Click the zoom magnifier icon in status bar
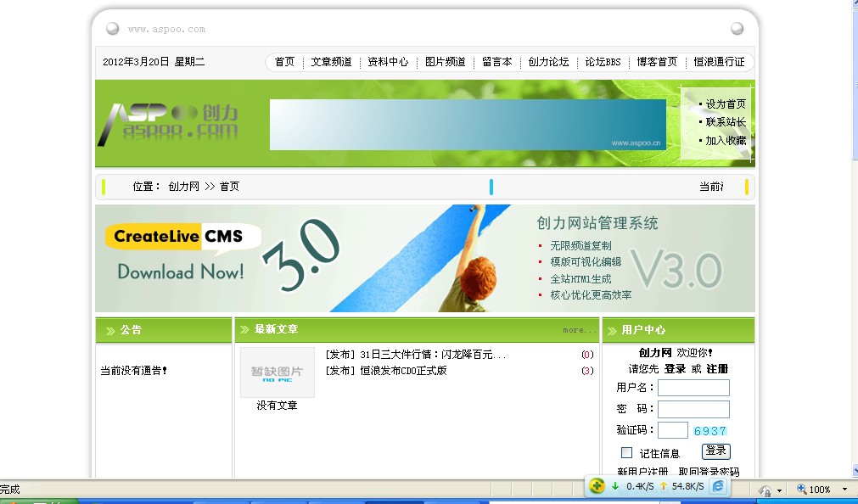Viewport: 858px width, 504px height. coord(801,490)
